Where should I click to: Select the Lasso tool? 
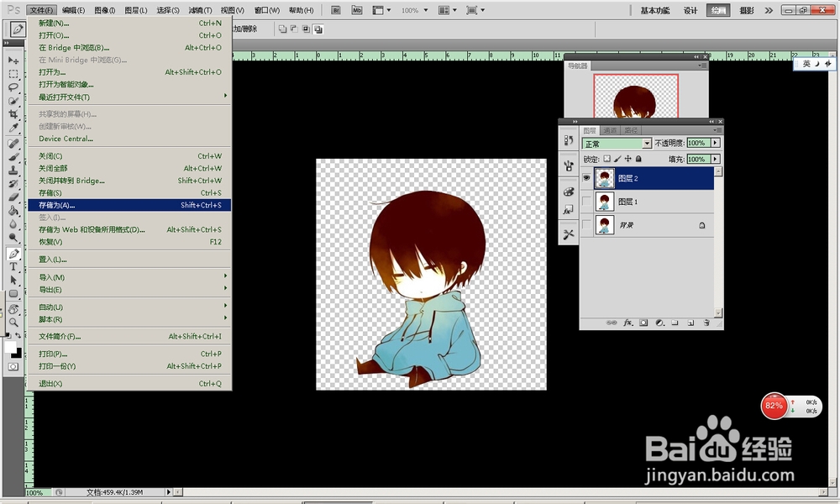coord(13,87)
